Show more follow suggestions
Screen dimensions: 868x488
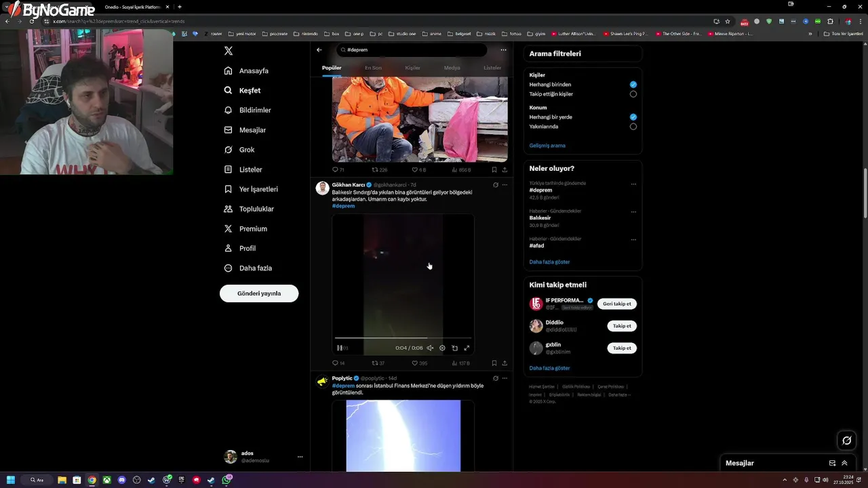549,368
